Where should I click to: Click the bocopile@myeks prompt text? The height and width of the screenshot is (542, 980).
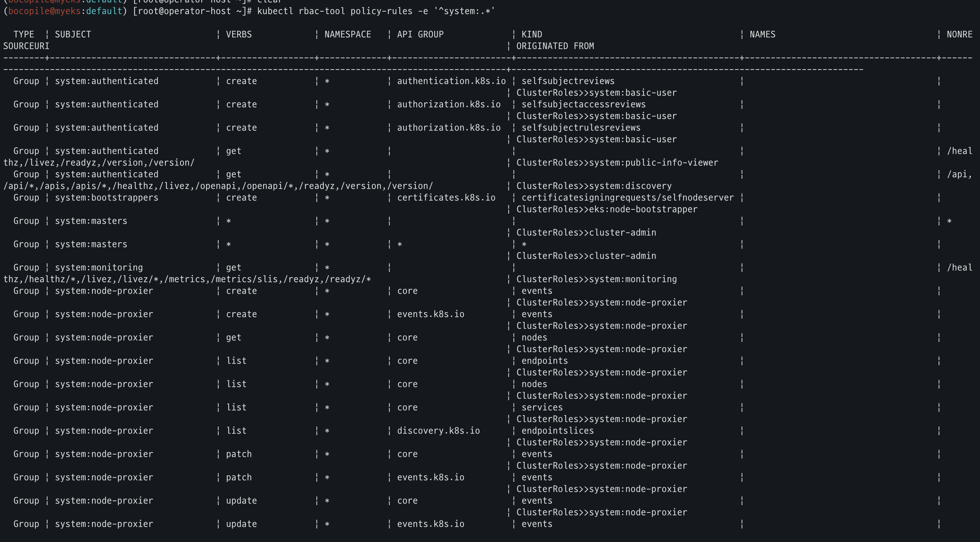[44, 11]
